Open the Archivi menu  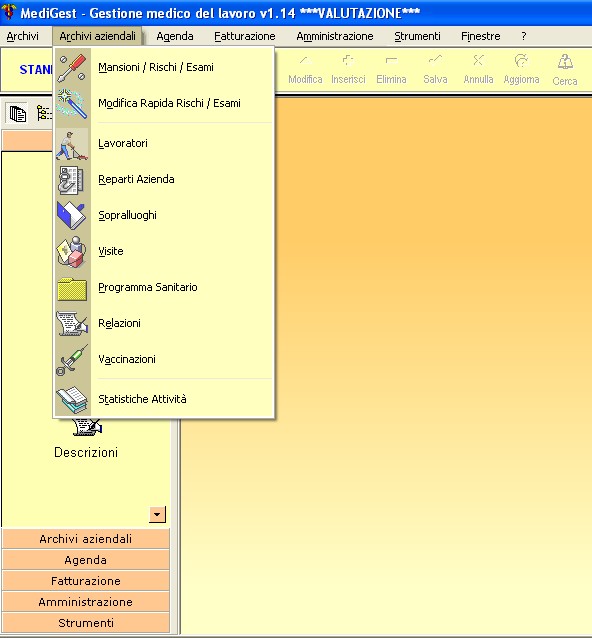22,36
